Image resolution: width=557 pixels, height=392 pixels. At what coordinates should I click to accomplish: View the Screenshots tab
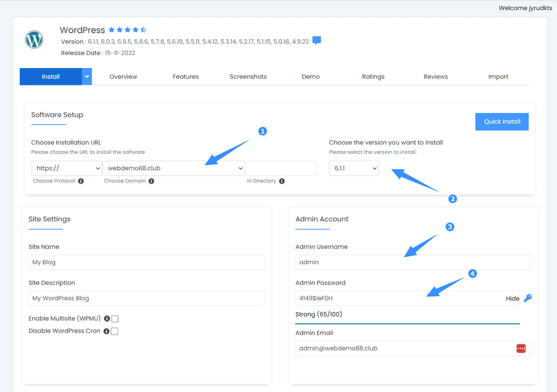click(248, 77)
